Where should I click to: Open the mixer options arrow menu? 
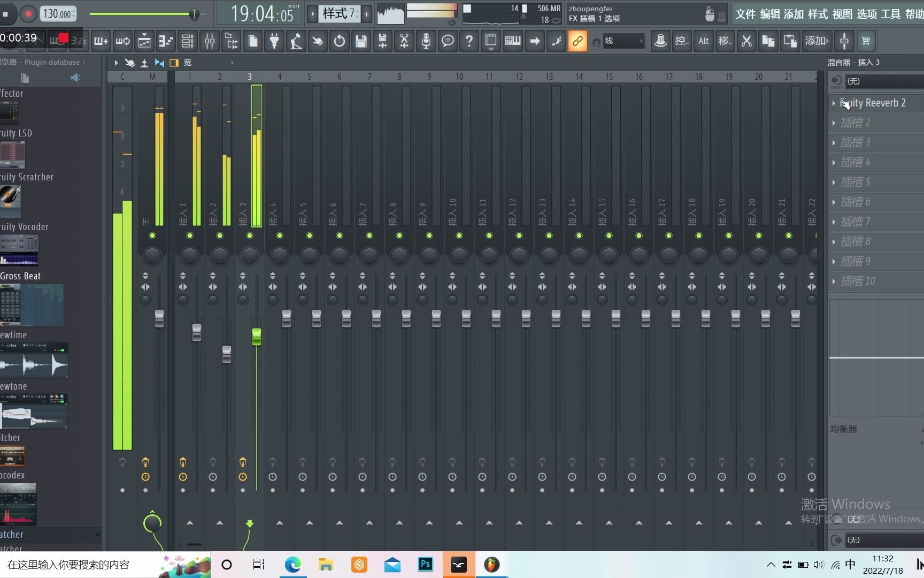116,63
